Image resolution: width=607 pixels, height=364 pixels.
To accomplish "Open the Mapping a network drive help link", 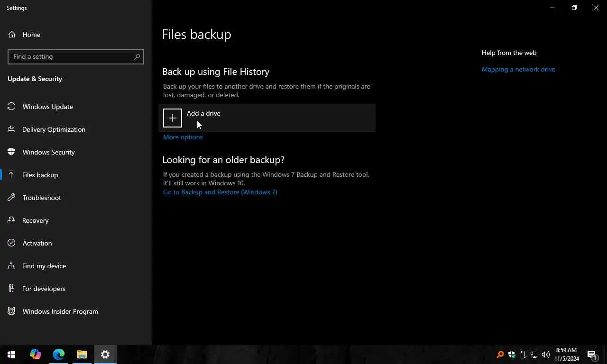I will pyautogui.click(x=518, y=69).
